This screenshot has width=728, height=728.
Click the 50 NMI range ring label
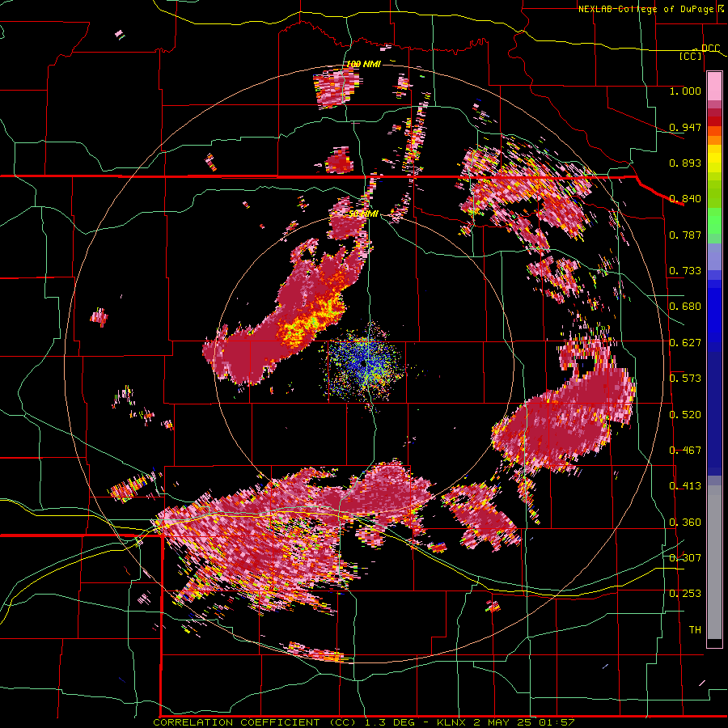[x=363, y=214]
